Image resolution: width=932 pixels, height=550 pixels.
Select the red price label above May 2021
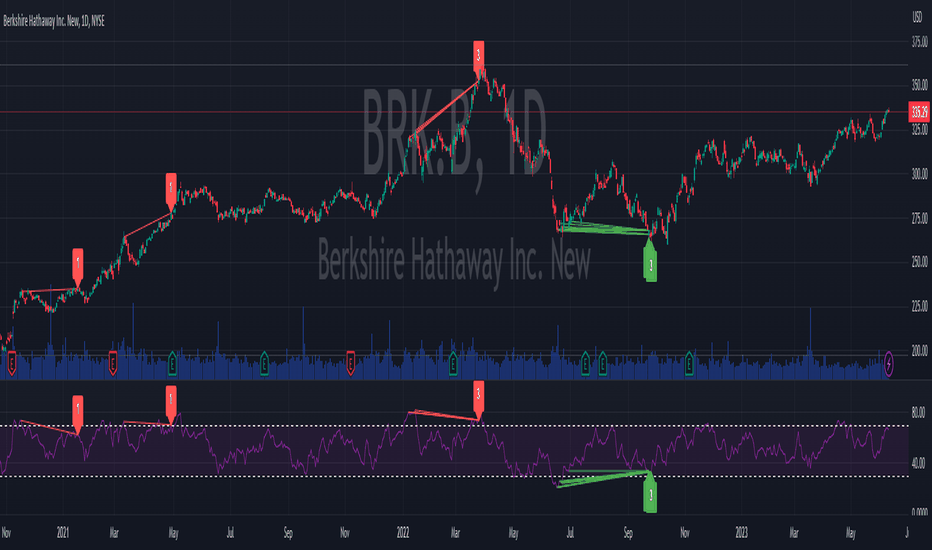[x=171, y=191]
